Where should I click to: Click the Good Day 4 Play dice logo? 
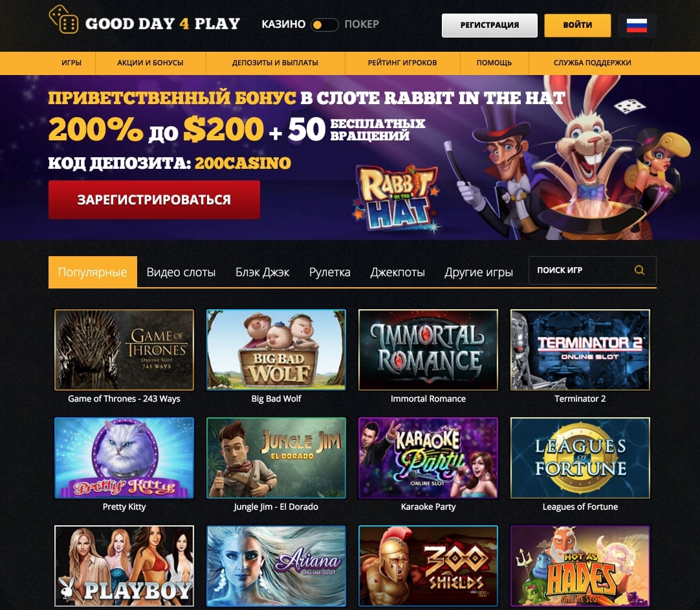point(63,19)
